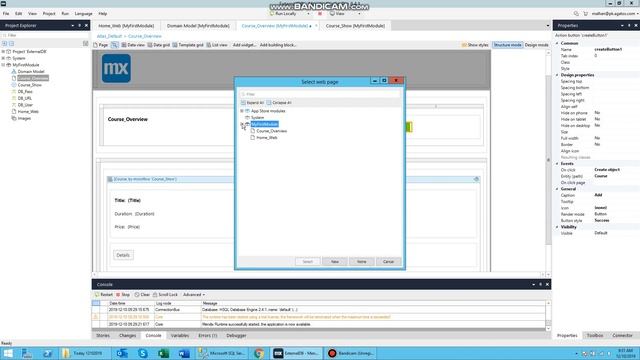Open Domain Model in Project Explorer
640x360 pixels.
[31, 71]
